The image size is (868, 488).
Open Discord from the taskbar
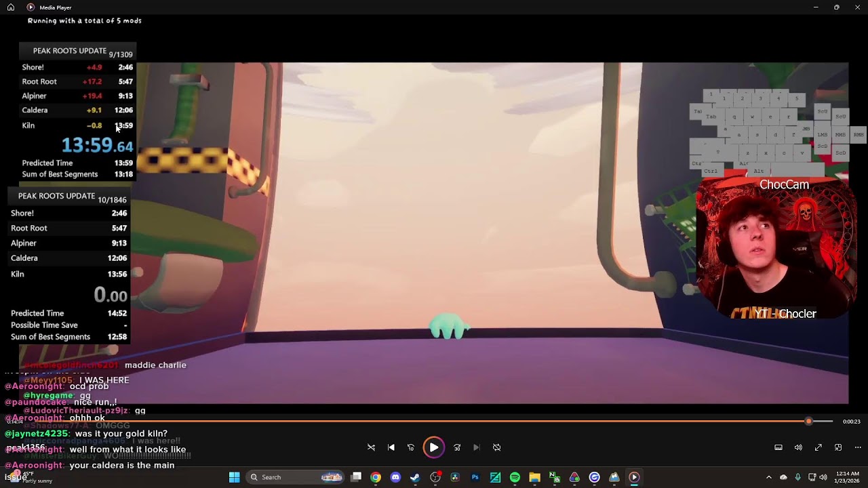click(x=395, y=477)
